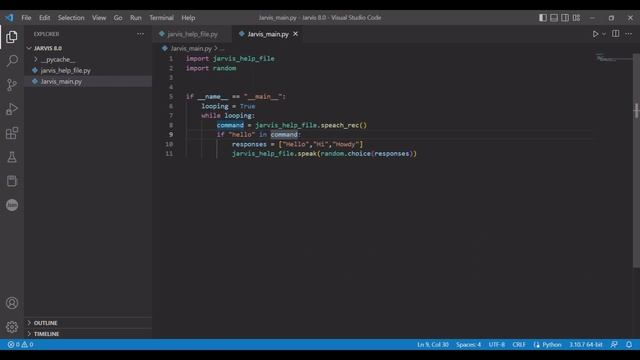
Task: Open the Extensions view
Action: [12, 133]
